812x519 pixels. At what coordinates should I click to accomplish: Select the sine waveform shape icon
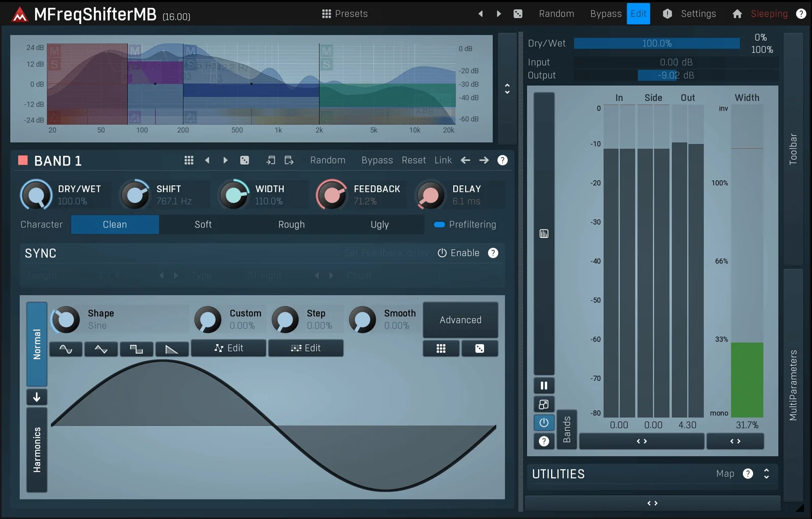[x=65, y=348]
